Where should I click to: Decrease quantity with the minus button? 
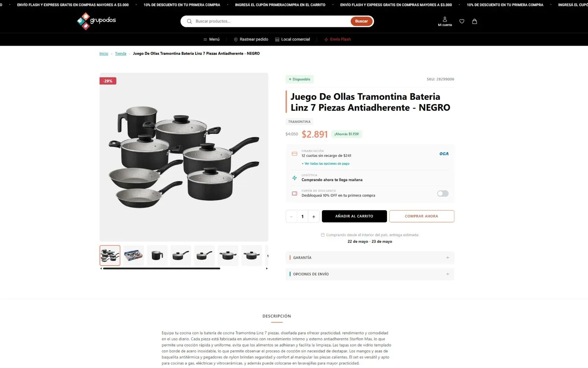click(x=291, y=216)
